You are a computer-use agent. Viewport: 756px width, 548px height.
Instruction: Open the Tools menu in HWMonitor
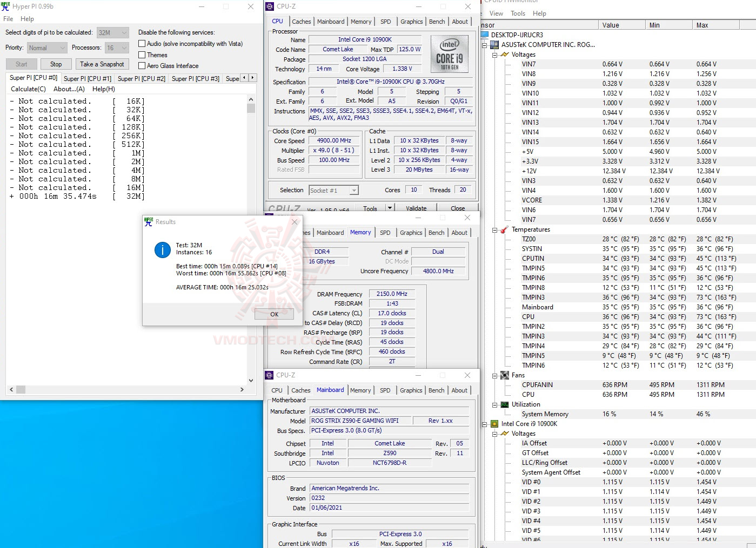[518, 13]
